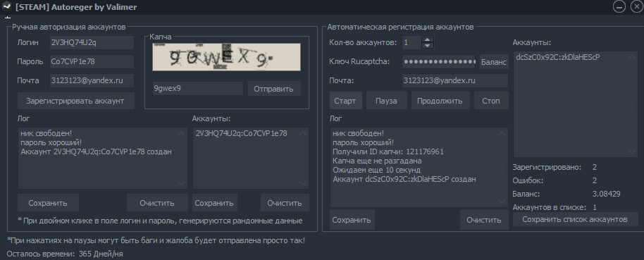Submit captcha with Отправить button

pos(274,88)
